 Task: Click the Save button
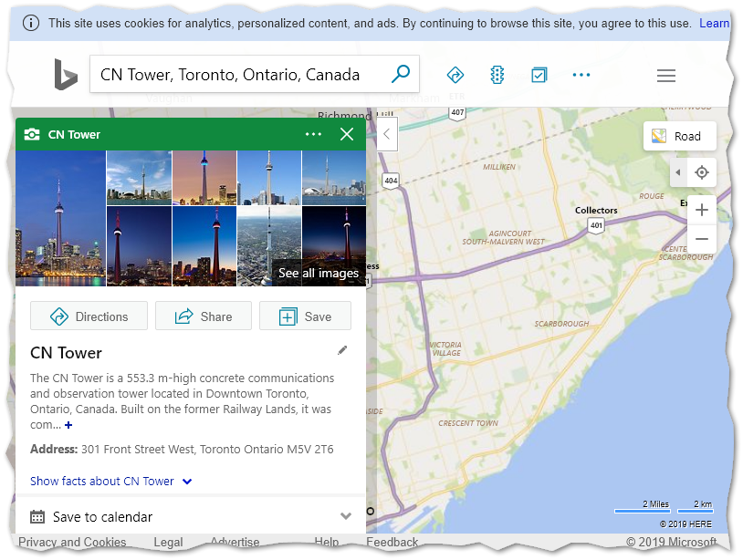[x=305, y=316]
